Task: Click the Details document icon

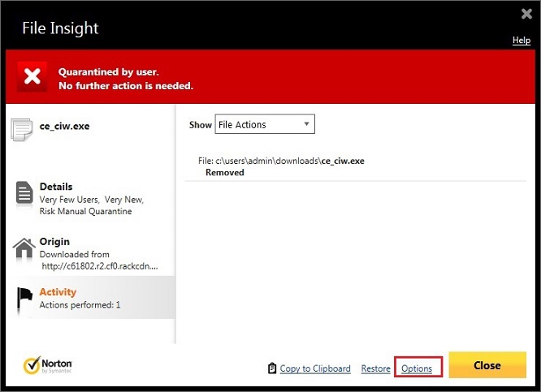Action: [x=24, y=192]
